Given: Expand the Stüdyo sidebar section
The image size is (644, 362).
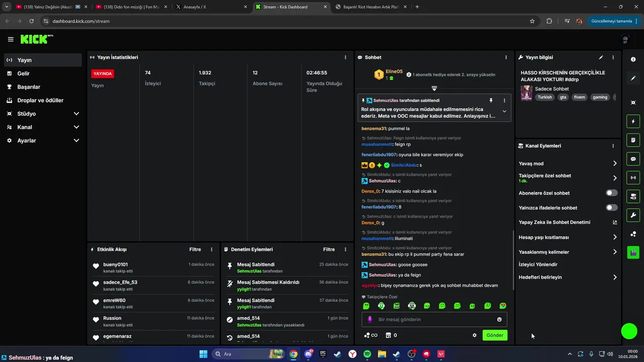Looking at the screenshot, I should [43, 114].
